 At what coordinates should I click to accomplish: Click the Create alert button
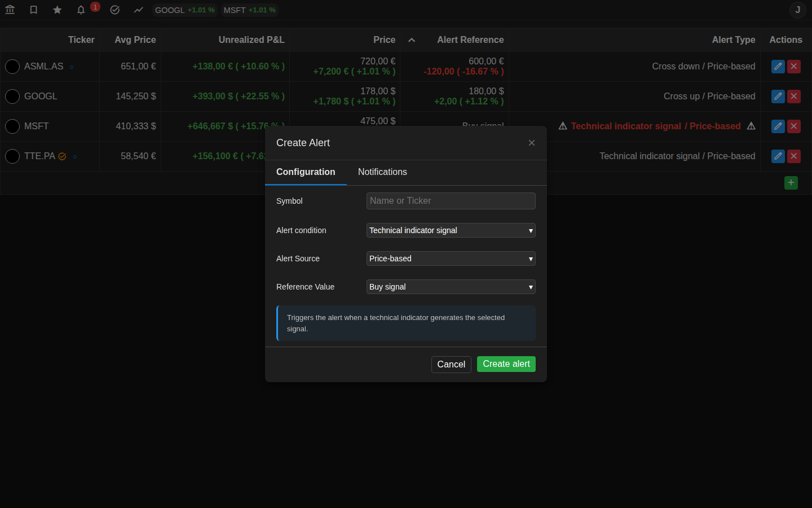click(506, 364)
